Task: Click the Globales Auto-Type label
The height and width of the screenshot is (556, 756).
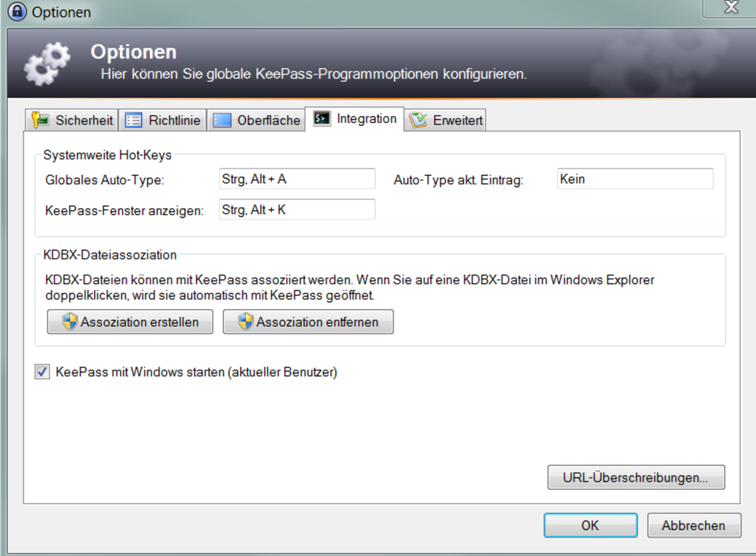Action: [x=105, y=180]
